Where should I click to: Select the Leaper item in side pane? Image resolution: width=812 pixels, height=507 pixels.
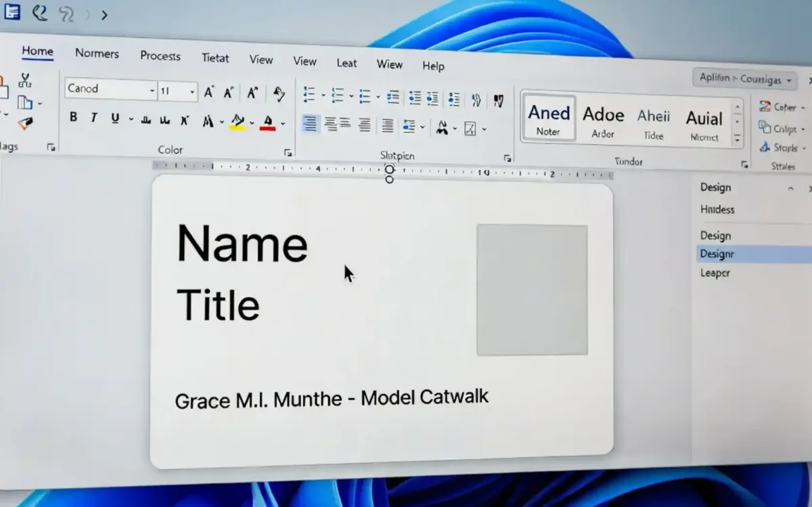[715, 273]
